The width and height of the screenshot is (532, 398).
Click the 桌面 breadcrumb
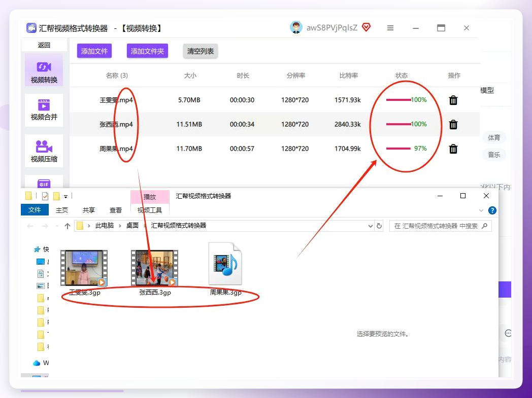click(132, 226)
